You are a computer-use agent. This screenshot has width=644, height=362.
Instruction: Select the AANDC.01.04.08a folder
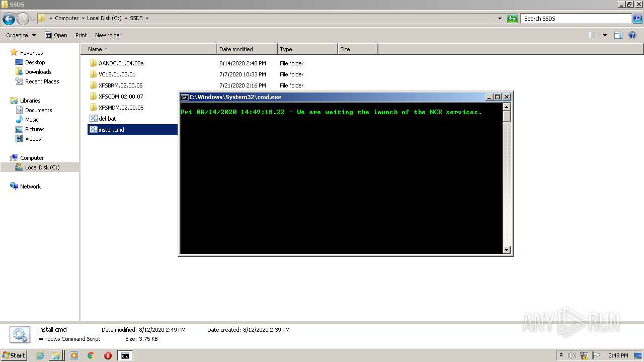(x=121, y=63)
